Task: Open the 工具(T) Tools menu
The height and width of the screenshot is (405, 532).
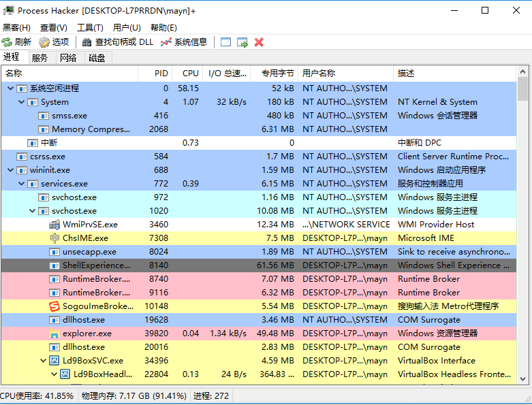Action: tap(90, 27)
